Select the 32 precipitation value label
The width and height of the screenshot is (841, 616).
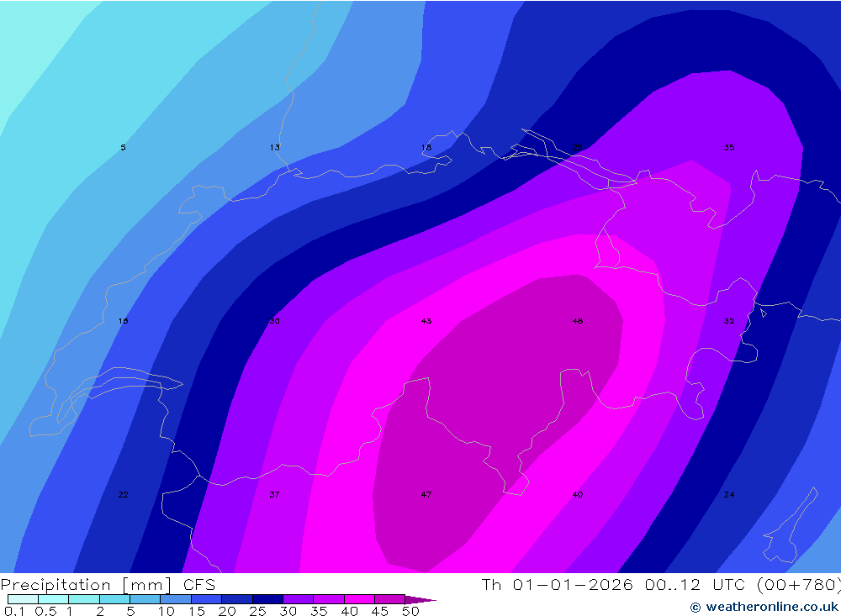tap(729, 321)
